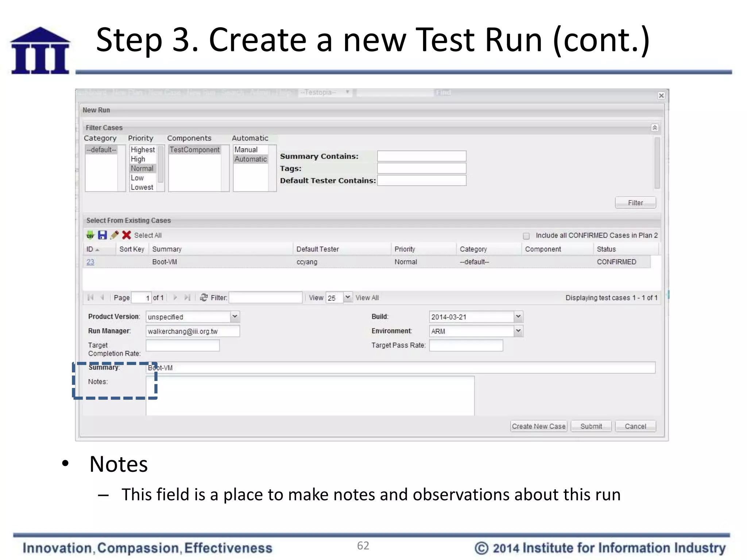
Task: Click the red X delete icon
Action: 127,235
